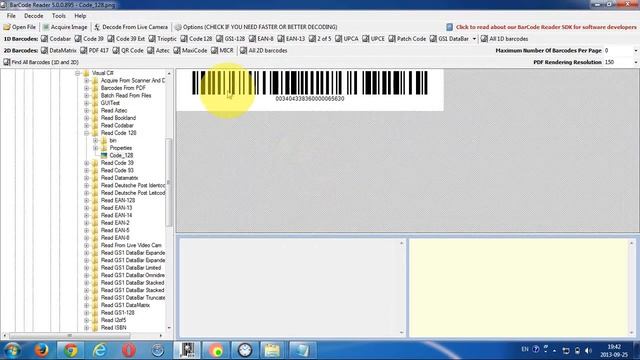This screenshot has height=360, width=640.
Task: Collapse the Visual C# tree node
Action: [78, 73]
